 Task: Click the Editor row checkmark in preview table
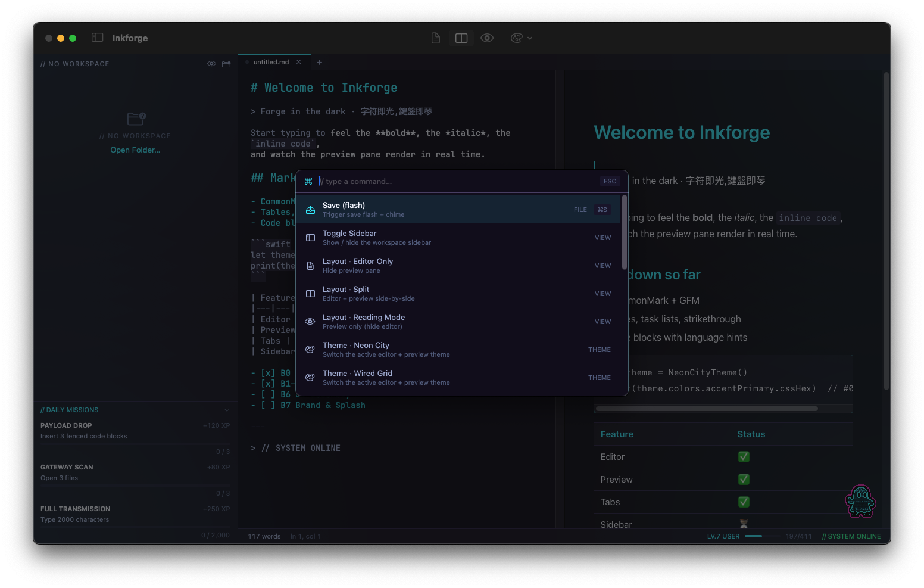pos(744,457)
